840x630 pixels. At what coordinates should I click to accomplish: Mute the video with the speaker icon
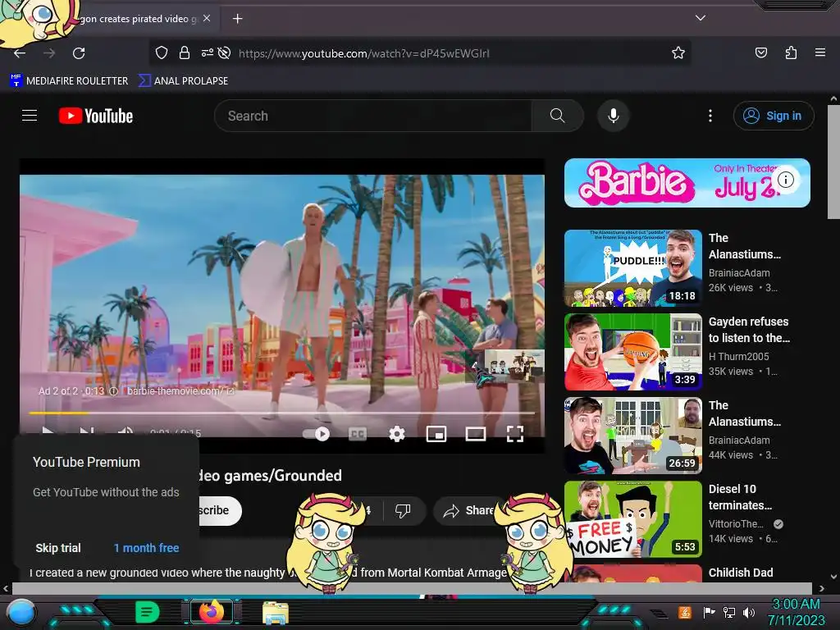126,432
